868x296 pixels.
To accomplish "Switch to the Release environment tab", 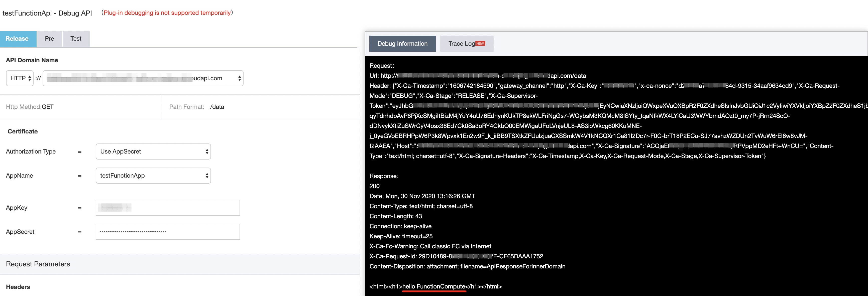I will pyautogui.click(x=18, y=39).
